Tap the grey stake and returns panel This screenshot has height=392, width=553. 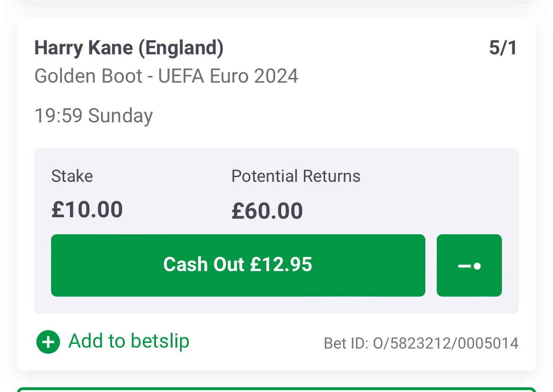276,230
